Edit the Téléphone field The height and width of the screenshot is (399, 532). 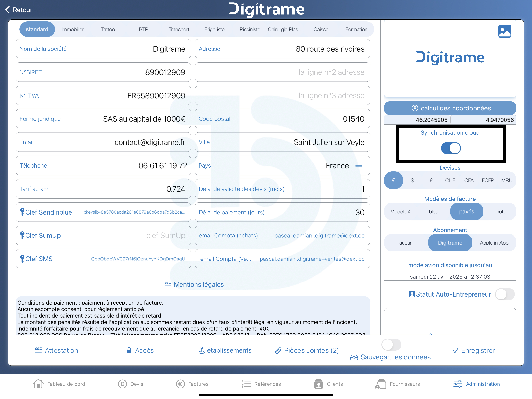(103, 166)
